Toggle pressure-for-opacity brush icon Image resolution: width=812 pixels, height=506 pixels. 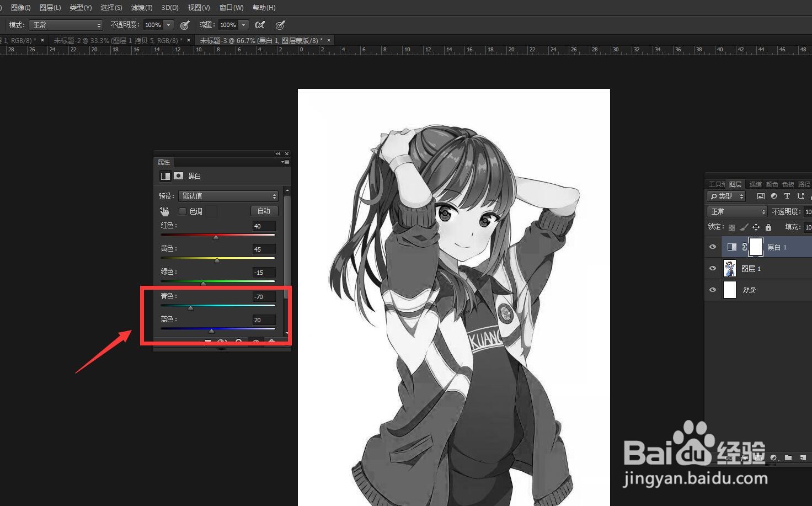pyautogui.click(x=185, y=25)
